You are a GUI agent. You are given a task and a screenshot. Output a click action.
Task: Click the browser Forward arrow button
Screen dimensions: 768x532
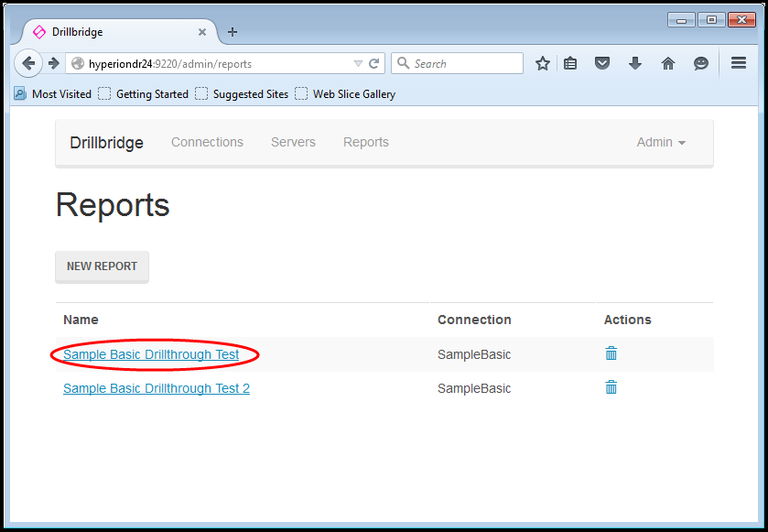pyautogui.click(x=54, y=63)
